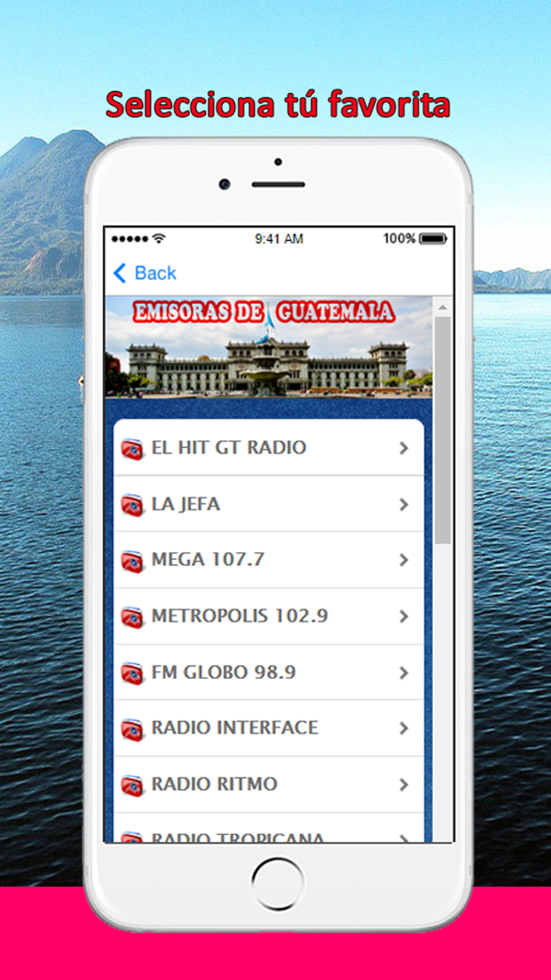Image resolution: width=551 pixels, height=980 pixels.
Task: Choose METROPOLIS 102.9 from the list
Action: point(269,616)
